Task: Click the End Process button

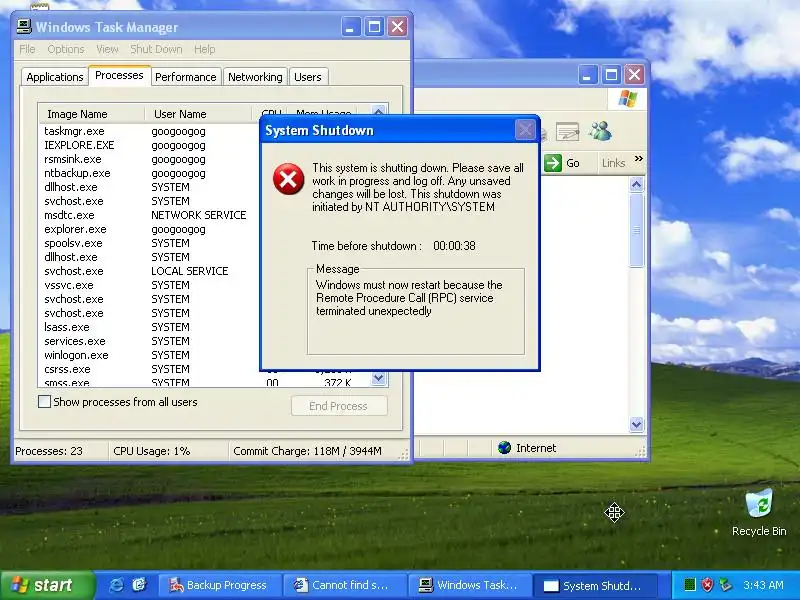Action: (x=339, y=406)
